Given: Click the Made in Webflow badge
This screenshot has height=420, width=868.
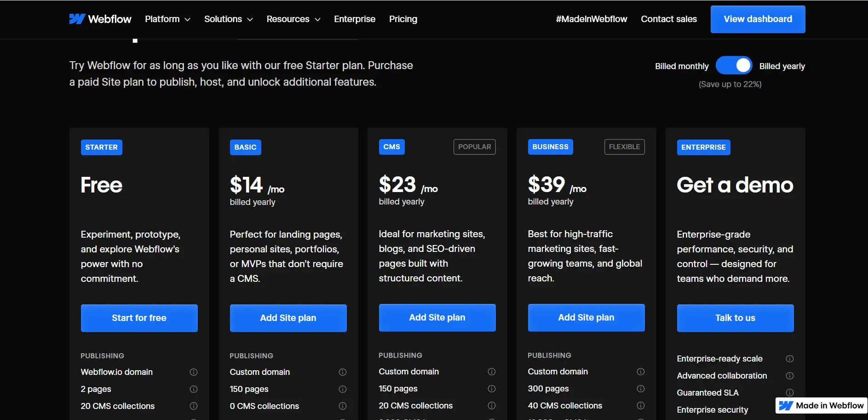Looking at the screenshot, I should (822, 406).
